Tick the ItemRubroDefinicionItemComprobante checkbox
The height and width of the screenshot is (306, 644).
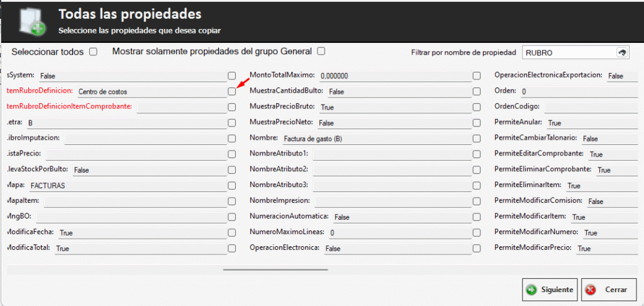(232, 107)
